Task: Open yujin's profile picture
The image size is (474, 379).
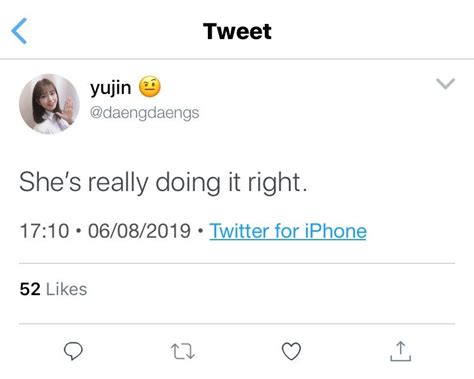Action: 49,104
